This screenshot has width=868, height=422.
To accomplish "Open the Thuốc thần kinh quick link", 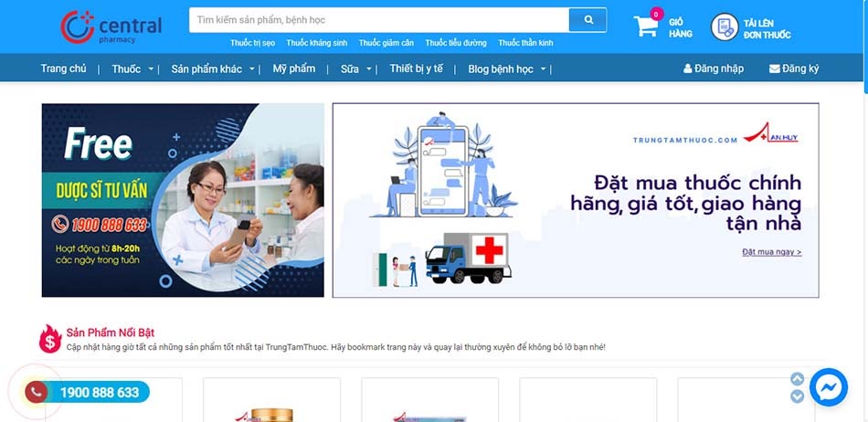I will (x=525, y=43).
